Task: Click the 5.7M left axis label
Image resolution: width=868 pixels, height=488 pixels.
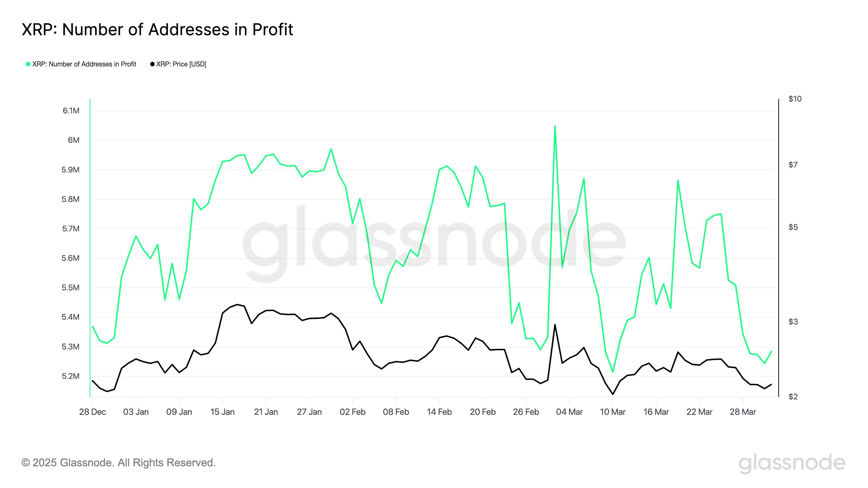Action: [71, 229]
